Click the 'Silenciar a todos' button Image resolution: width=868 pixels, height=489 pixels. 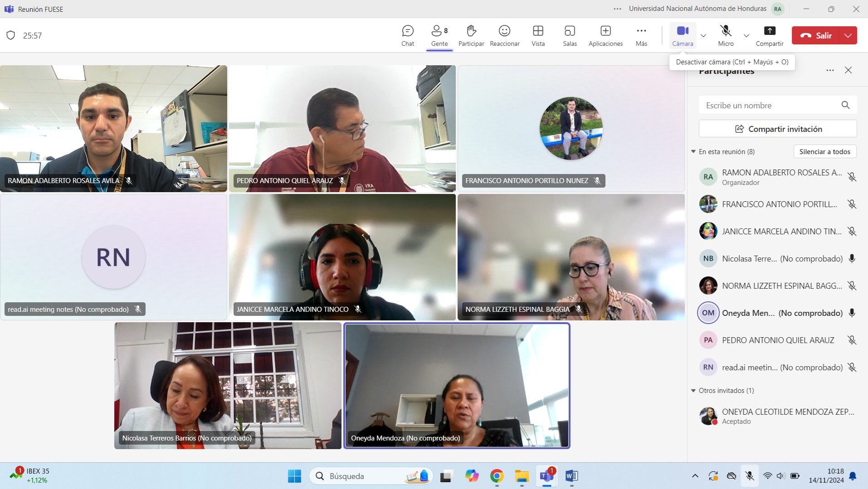(x=824, y=151)
